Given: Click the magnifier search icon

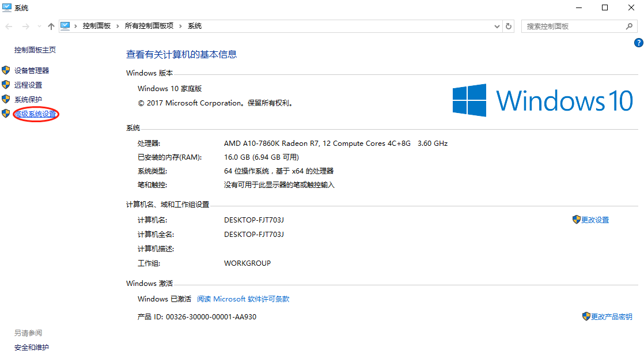Looking at the screenshot, I should click(629, 27).
